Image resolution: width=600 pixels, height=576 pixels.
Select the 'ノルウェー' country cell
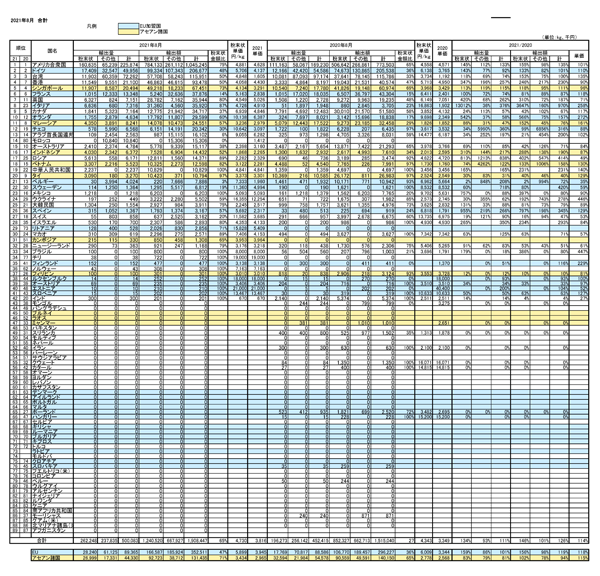[x=52, y=269]
